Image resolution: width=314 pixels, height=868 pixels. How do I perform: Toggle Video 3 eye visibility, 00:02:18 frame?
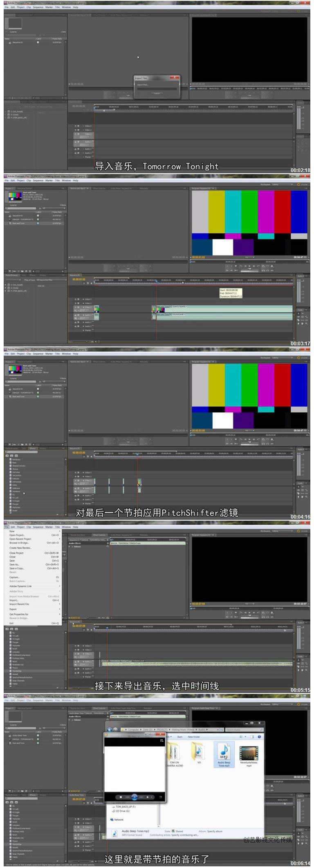point(76,126)
